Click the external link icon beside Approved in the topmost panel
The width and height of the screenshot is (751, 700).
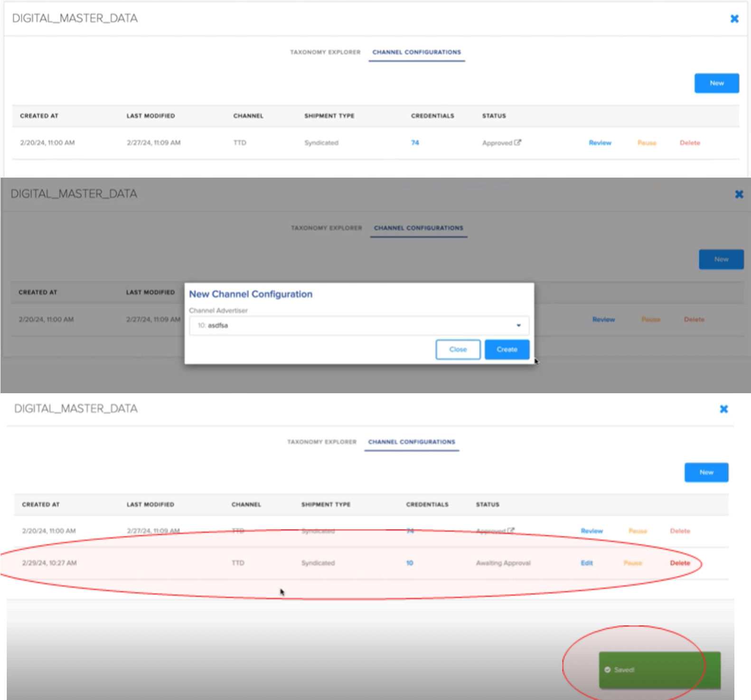click(517, 142)
